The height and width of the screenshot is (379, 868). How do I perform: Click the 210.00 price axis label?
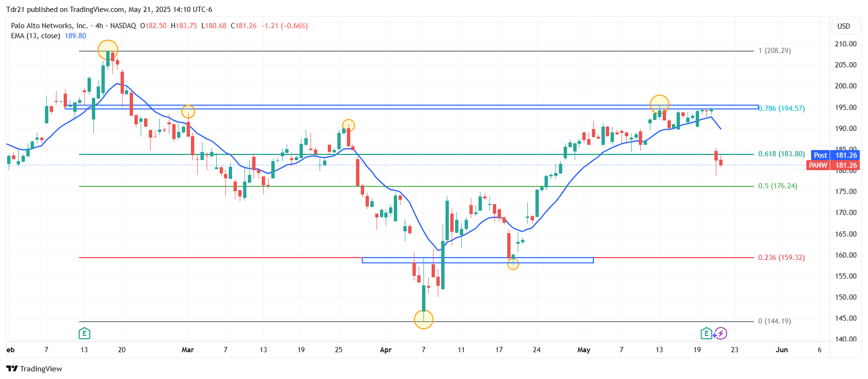tap(846, 44)
